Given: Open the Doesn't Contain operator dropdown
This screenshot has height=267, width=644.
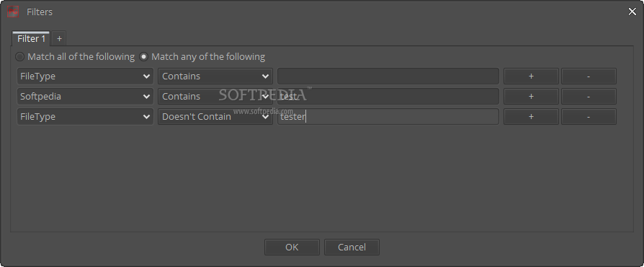Looking at the screenshot, I should (x=215, y=116).
